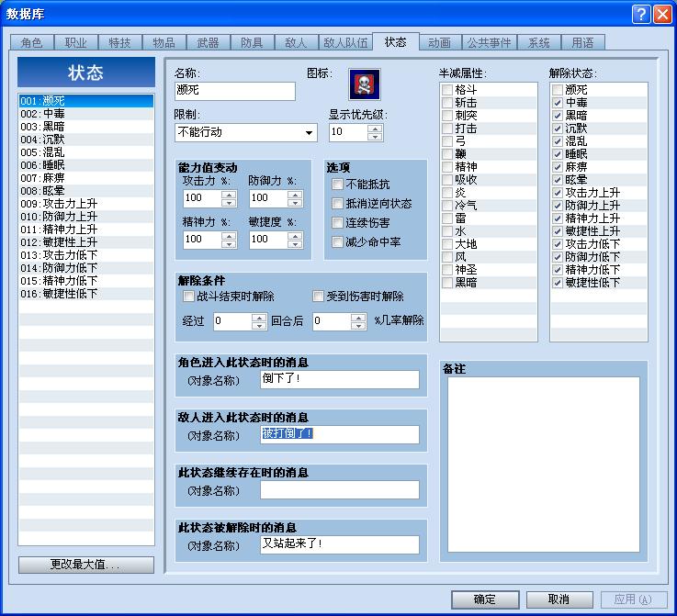
Task: Check 格斗 in 半减属性 list
Action: (447, 90)
